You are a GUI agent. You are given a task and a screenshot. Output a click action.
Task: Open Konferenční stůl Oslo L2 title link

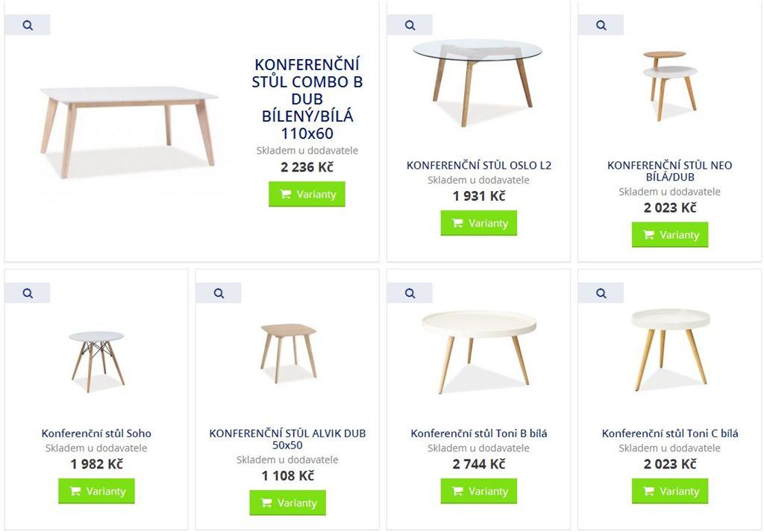point(478,165)
